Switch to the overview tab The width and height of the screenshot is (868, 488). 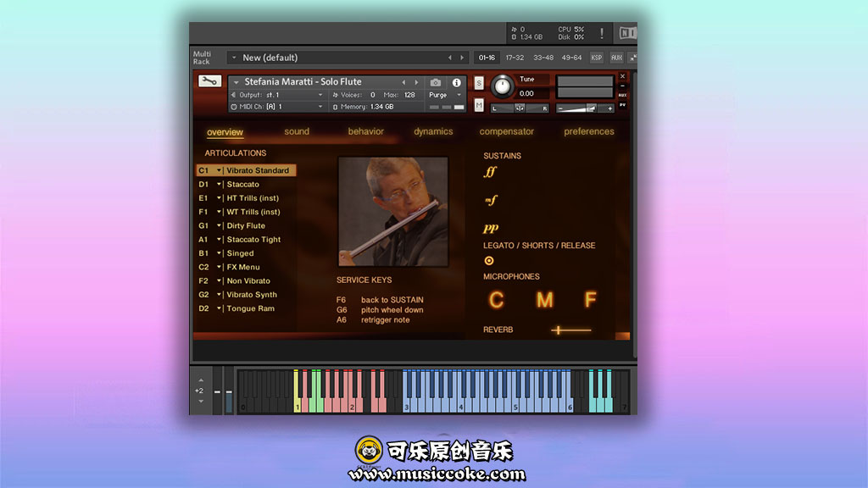[225, 132]
